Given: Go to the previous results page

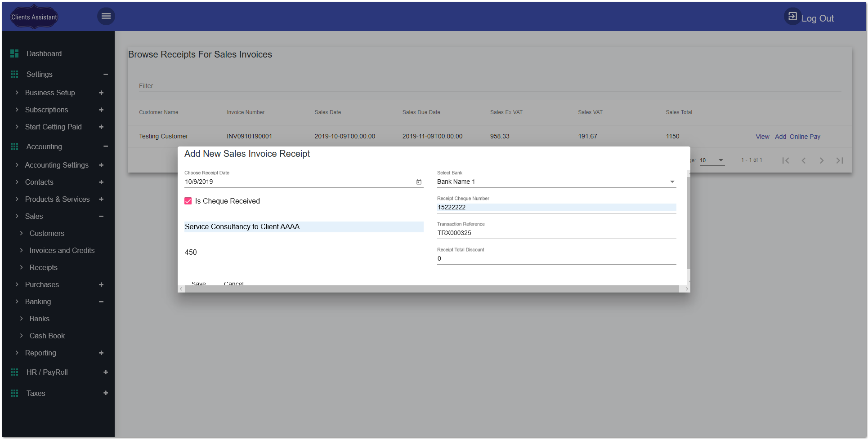Looking at the screenshot, I should click(804, 160).
